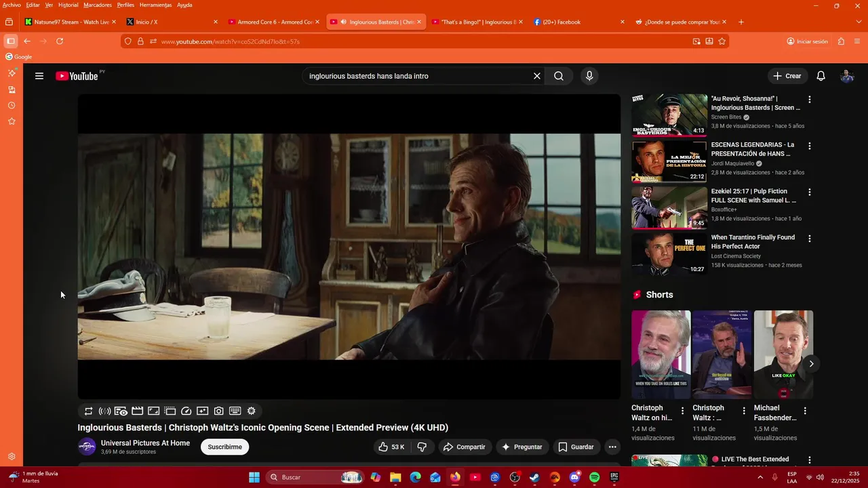Screen dimensions: 868x488
Task: Bookmark this page with the star icon
Action: 722,41
